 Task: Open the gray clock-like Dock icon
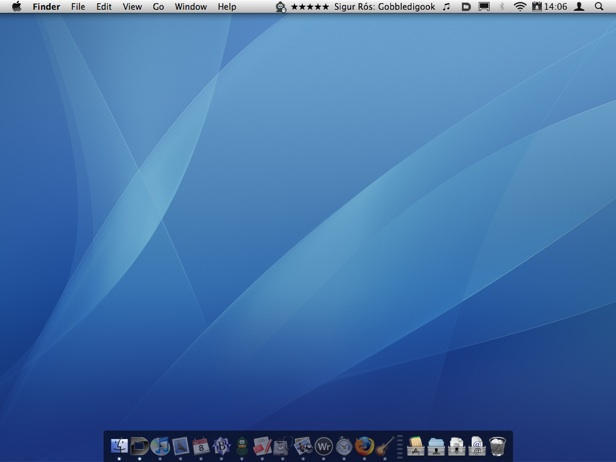point(344,446)
